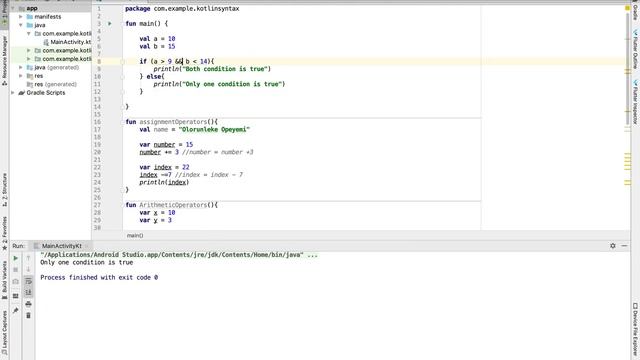Image resolution: width=640 pixels, height=360 pixels.
Task: Open the Device File Explorer side tab
Action: pyautogui.click(x=635, y=330)
